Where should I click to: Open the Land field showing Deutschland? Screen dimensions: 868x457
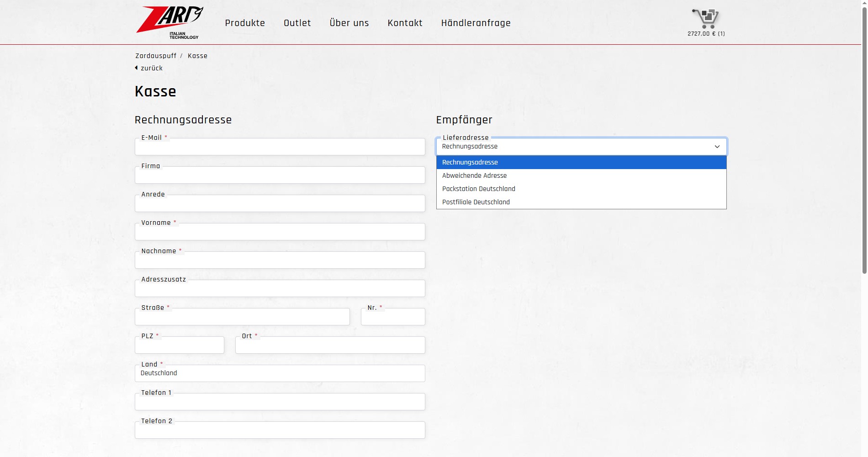pos(280,373)
